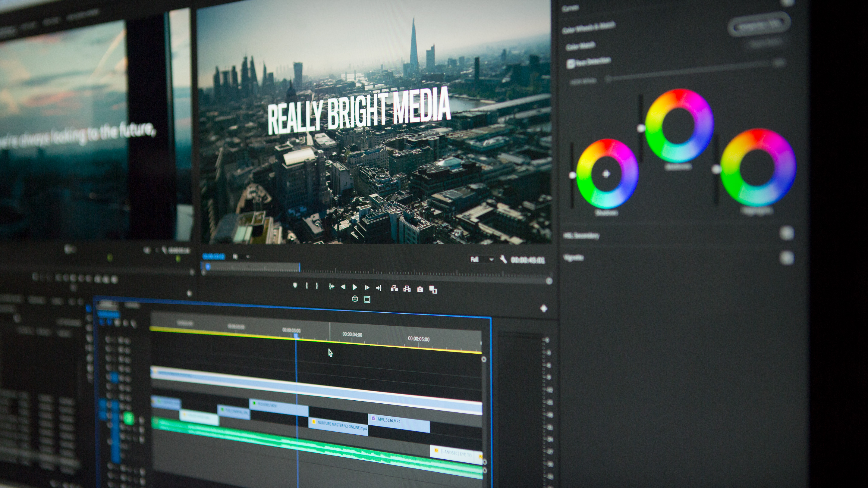The height and width of the screenshot is (488, 868).
Task: Open the playback resolution dropdown showing Full
Action: (x=482, y=259)
